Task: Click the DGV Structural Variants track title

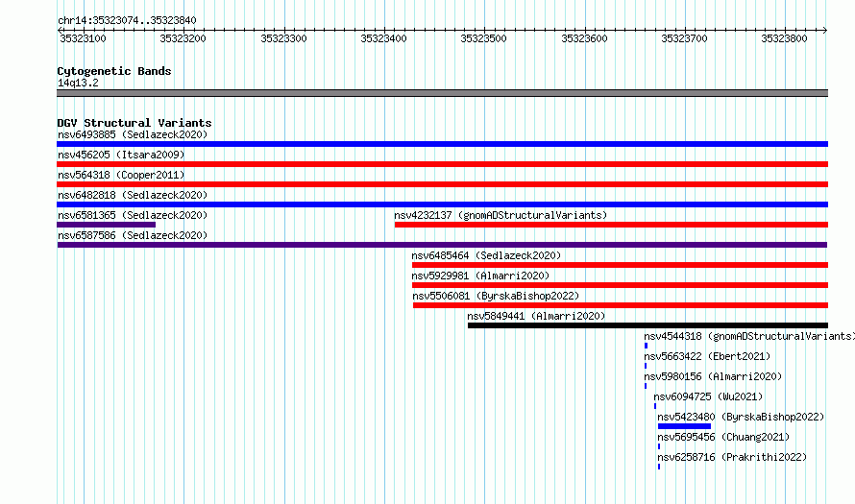Action: click(134, 123)
